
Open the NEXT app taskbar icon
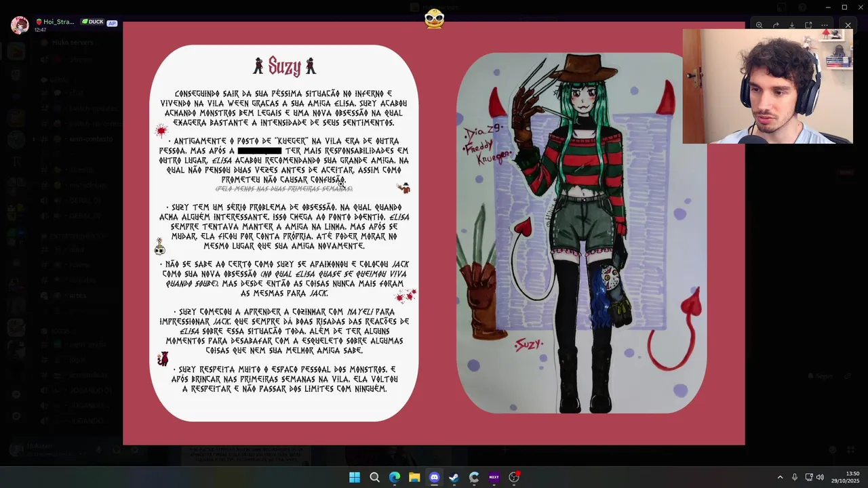coord(494,477)
